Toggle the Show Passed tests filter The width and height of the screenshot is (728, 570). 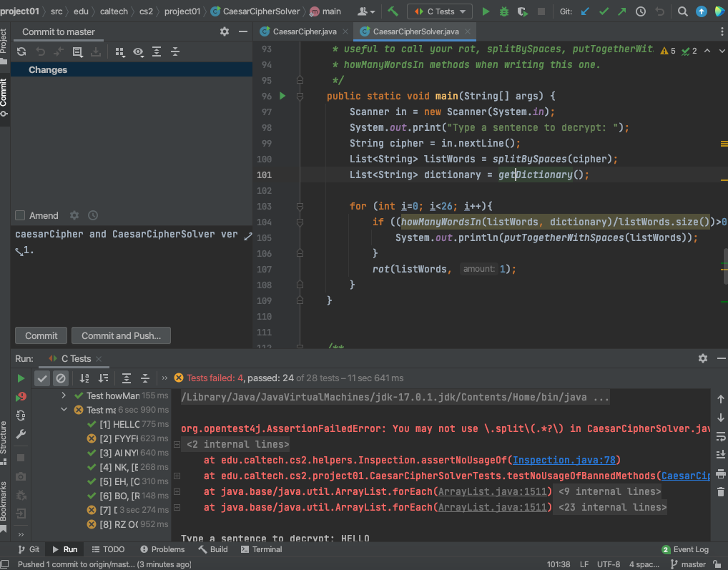point(42,378)
